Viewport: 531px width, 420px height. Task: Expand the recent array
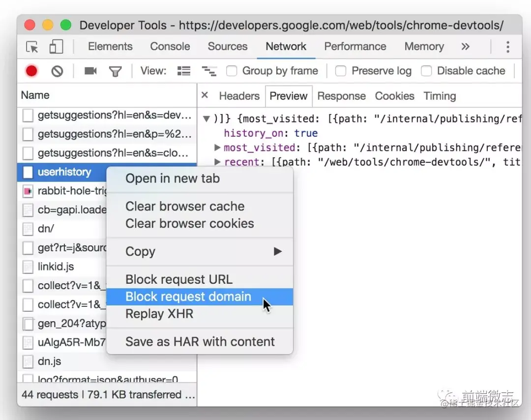tap(217, 162)
